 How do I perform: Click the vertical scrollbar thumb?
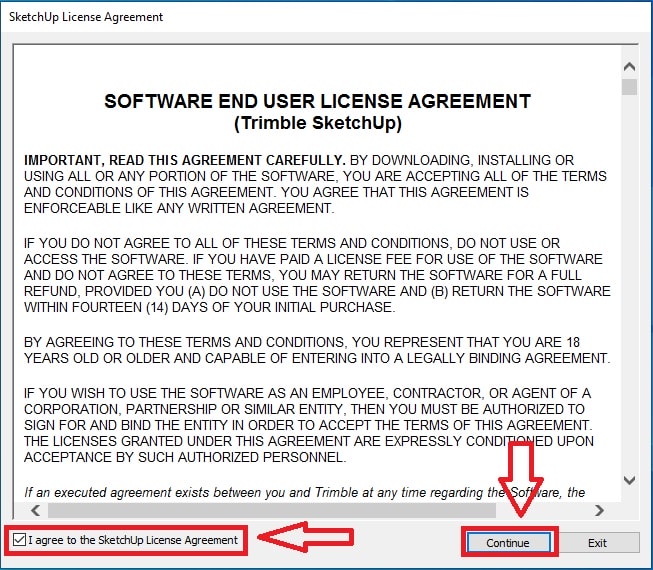pos(629,87)
